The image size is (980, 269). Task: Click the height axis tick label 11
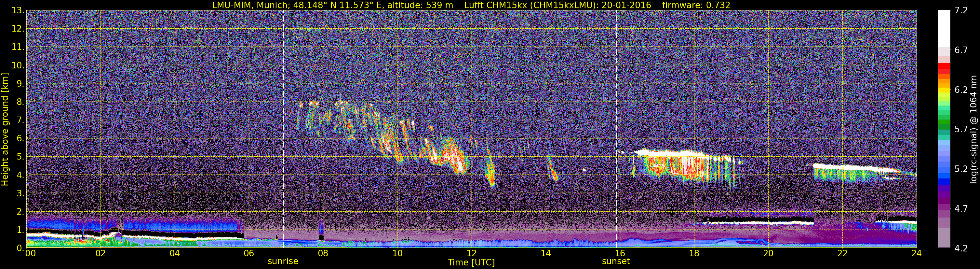point(18,47)
